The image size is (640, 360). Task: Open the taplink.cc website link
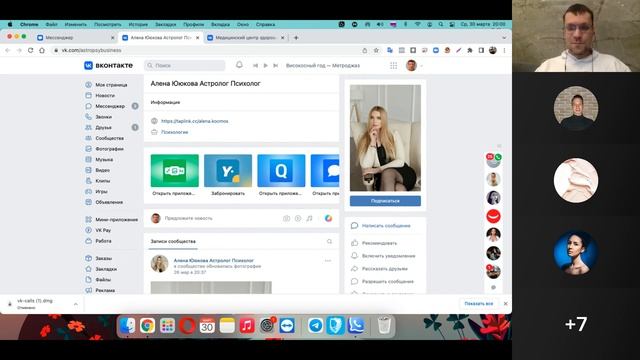coord(195,121)
